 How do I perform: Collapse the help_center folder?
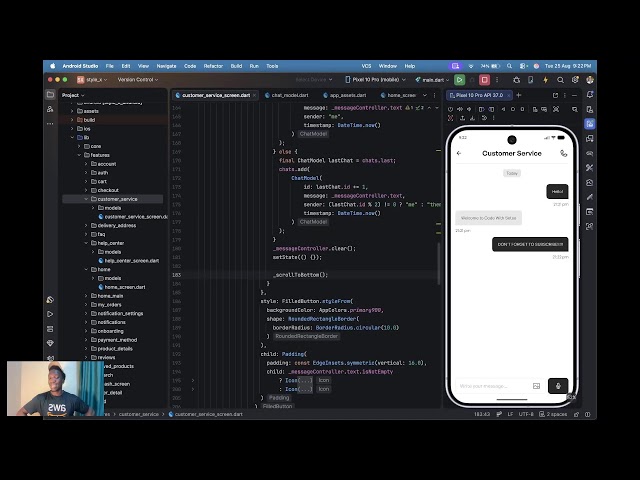pyautogui.click(x=86, y=243)
